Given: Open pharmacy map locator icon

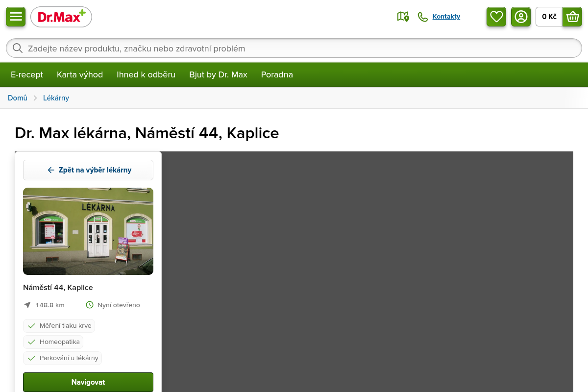Looking at the screenshot, I should pyautogui.click(x=403, y=17).
